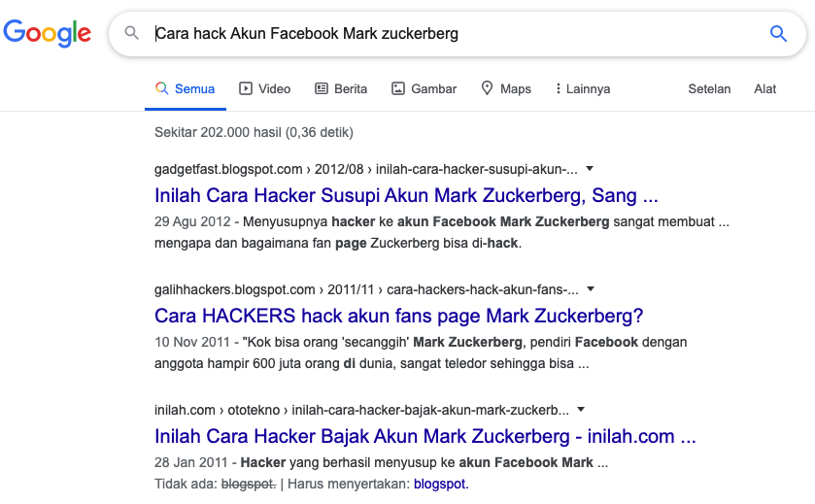815x504 pixels.
Task: Expand the gadgetfast.blogspot.com result arrow
Action: coord(590,168)
